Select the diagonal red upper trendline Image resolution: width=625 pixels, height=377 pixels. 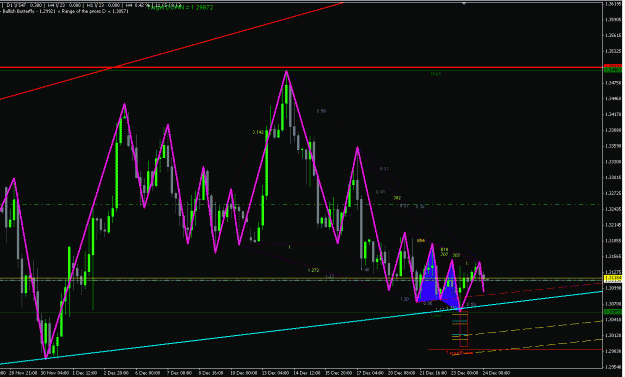(x=171, y=51)
